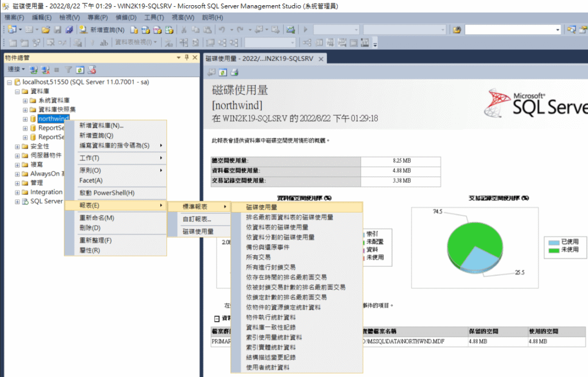The width and height of the screenshot is (588, 377).
Task: Click the Connect Object Explorer icon
Action: tap(34, 70)
